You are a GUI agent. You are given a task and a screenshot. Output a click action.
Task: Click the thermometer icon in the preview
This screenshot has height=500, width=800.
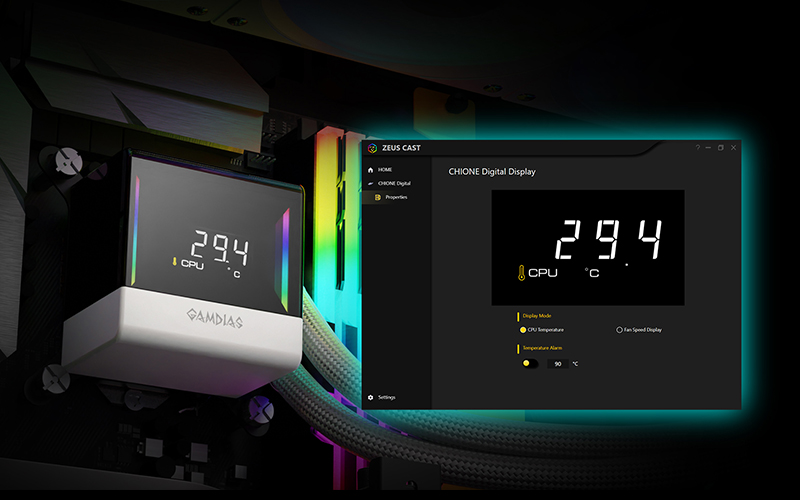(x=521, y=273)
